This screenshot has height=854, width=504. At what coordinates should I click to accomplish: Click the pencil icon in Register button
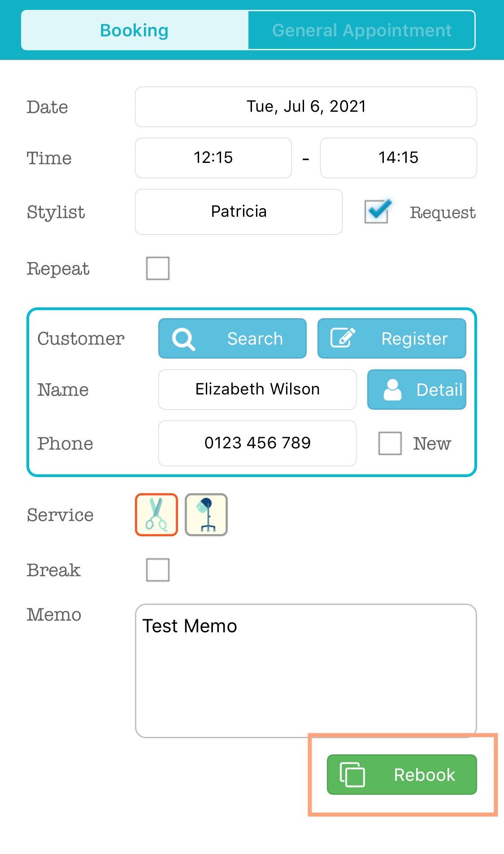(343, 337)
